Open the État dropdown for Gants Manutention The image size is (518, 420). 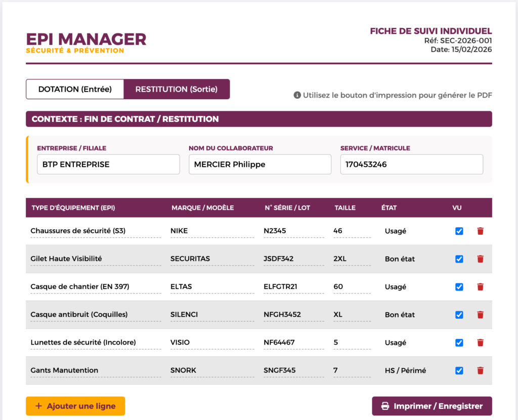coord(409,370)
